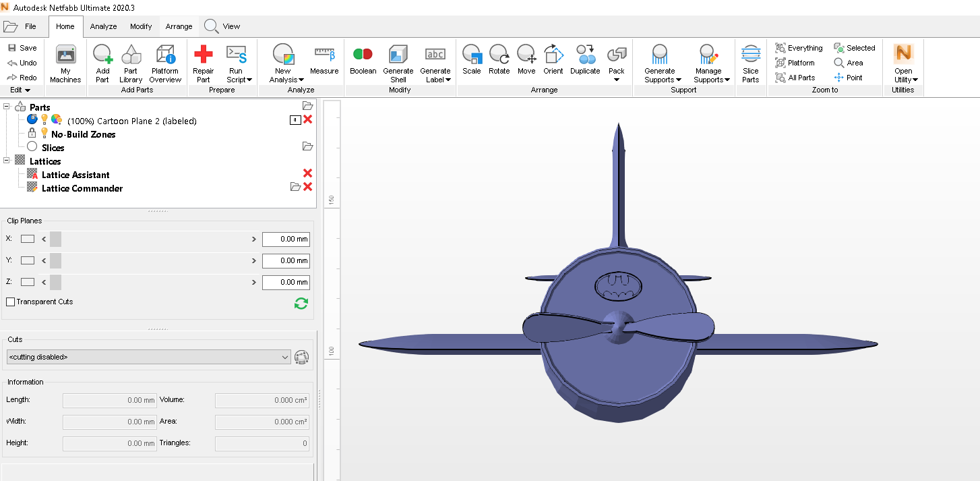
Task: Toggle the X clip plane checkbox
Action: (26, 239)
